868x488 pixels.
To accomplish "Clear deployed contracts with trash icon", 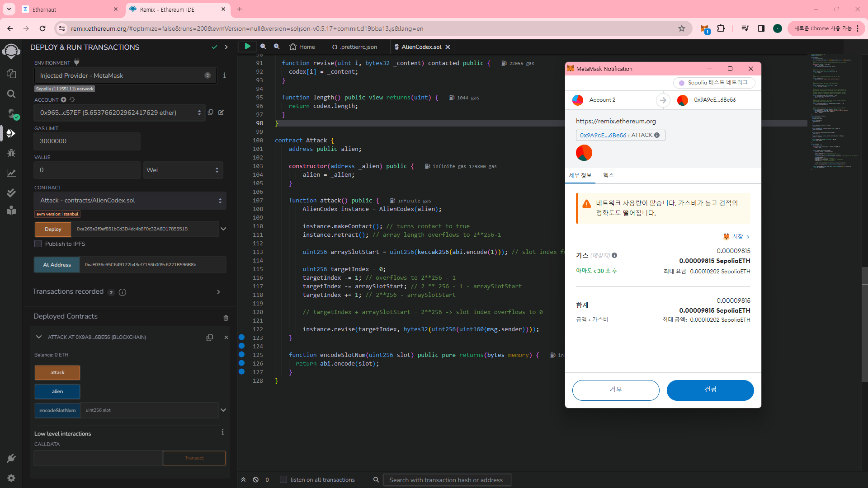I will (x=226, y=318).
